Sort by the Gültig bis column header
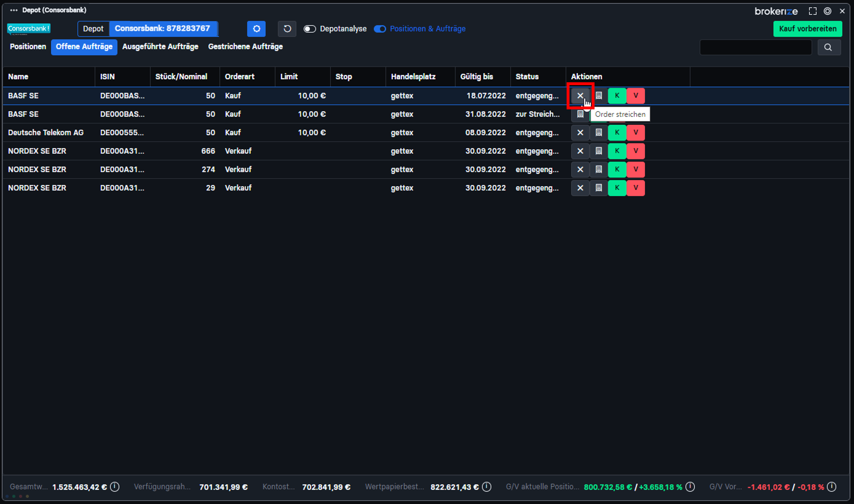 [x=483, y=77]
